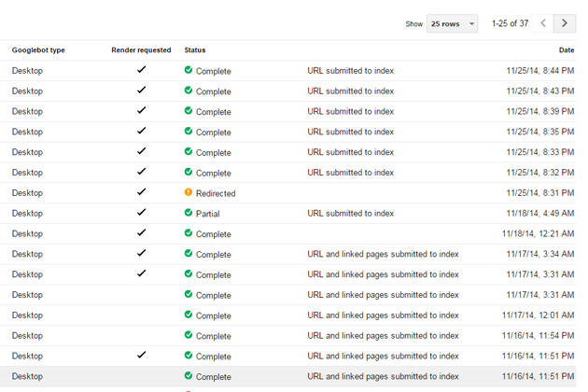Screen dimensions: 588x392
Task: Click the green Partial status icon
Action: (189, 213)
